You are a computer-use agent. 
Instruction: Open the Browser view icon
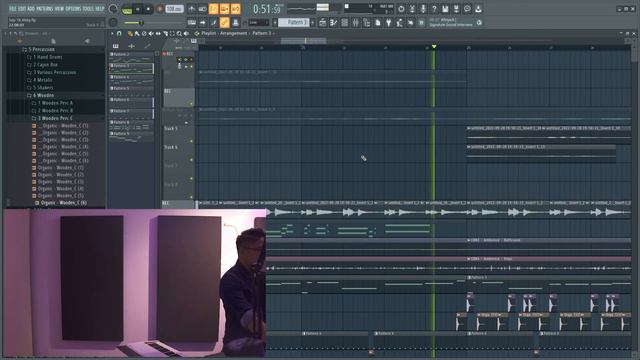click(367, 23)
